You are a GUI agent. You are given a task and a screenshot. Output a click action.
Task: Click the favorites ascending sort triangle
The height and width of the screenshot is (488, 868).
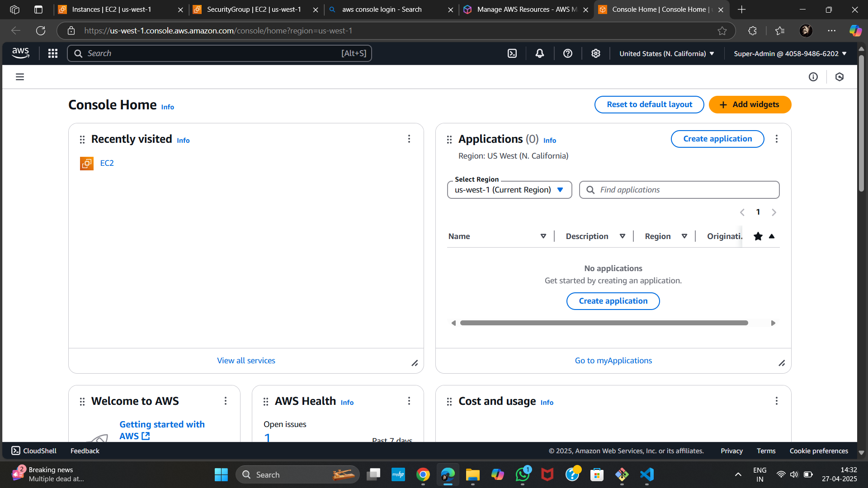(x=772, y=236)
